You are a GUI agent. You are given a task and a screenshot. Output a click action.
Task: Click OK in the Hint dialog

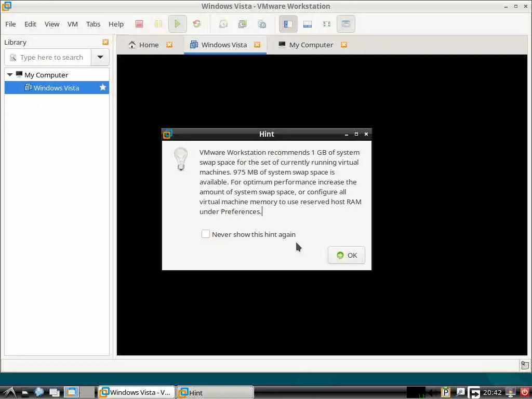(x=347, y=255)
